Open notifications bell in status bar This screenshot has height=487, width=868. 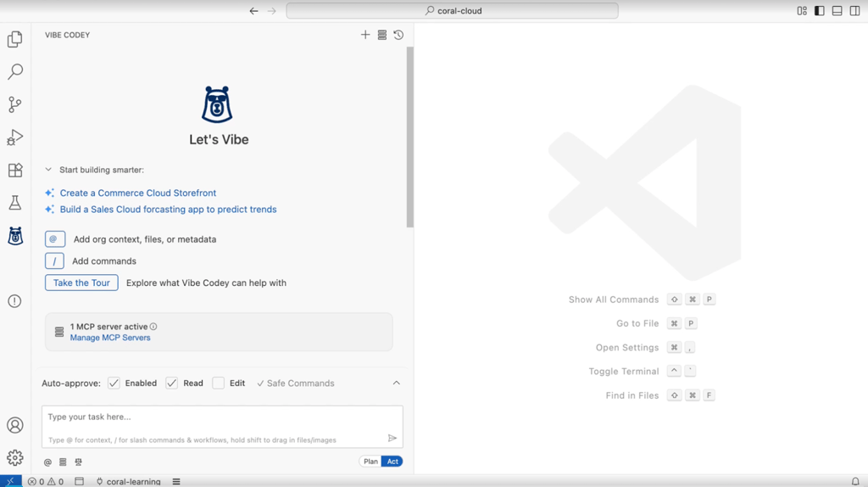[855, 481]
